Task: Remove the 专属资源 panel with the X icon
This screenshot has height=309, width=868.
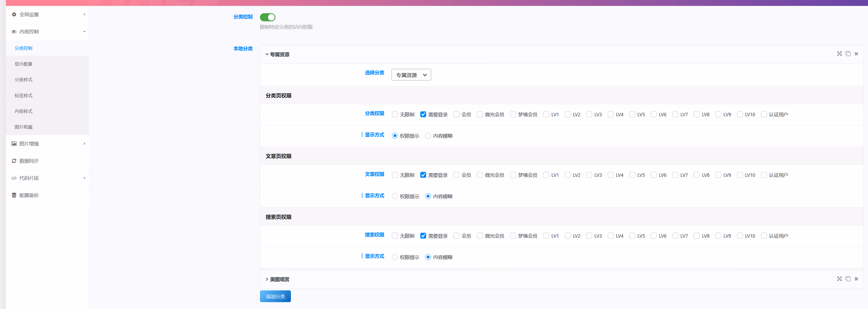Action: pyautogui.click(x=856, y=54)
